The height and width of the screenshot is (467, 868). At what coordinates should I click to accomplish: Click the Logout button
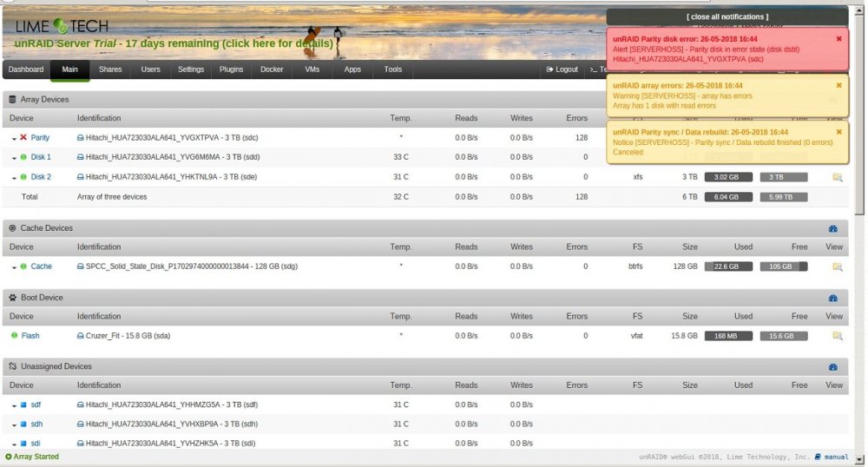point(562,69)
